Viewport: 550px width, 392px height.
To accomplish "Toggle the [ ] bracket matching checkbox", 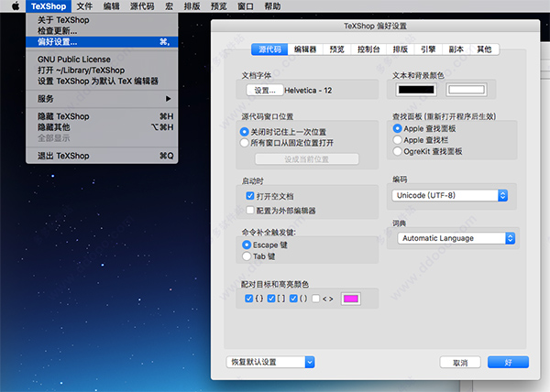I will (271, 299).
